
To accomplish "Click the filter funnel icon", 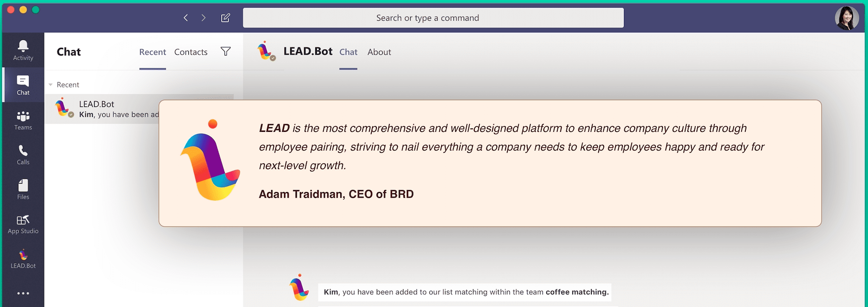I will click(226, 52).
